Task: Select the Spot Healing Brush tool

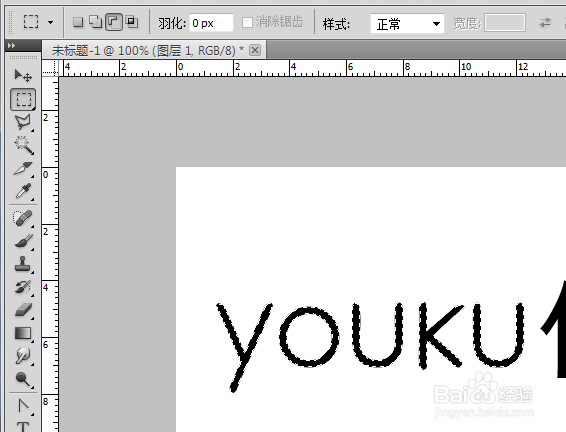Action: pos(23,218)
